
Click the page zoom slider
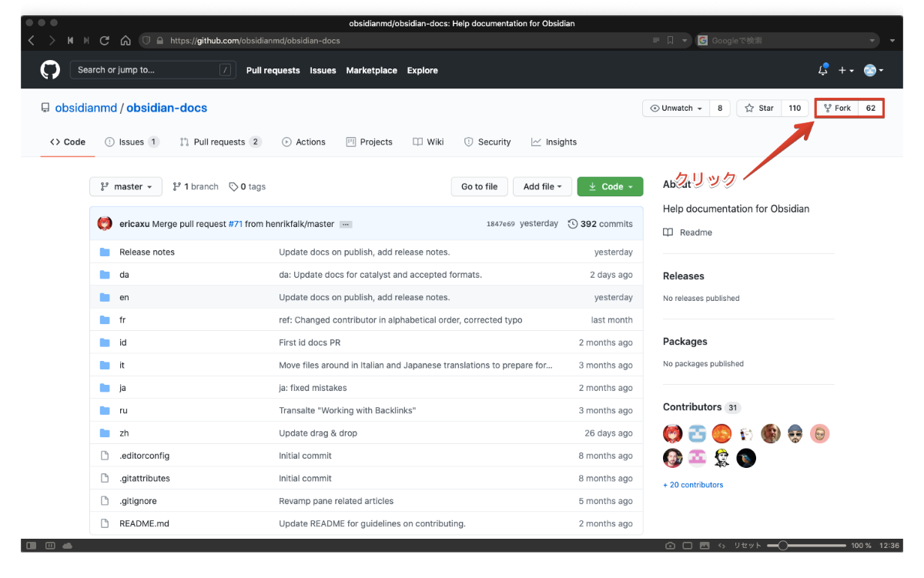click(x=805, y=546)
